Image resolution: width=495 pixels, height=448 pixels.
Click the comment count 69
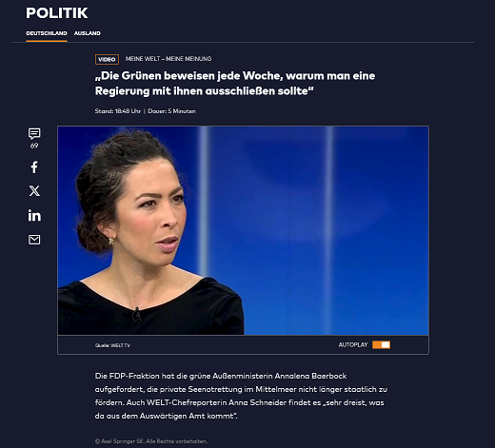[x=34, y=146]
